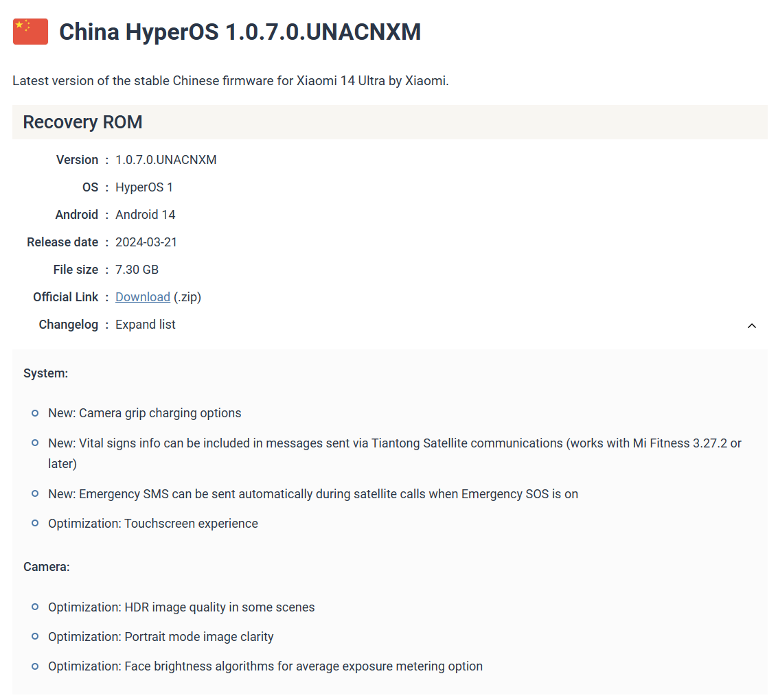Image resolution: width=778 pixels, height=700 pixels.
Task: Click the bullet beside 'Camera grip charging options'
Action: (35, 413)
